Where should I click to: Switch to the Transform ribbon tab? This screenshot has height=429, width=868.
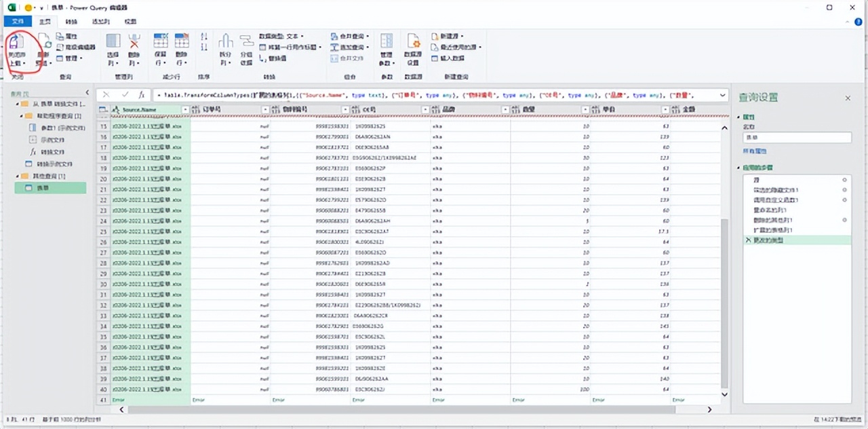(x=71, y=22)
